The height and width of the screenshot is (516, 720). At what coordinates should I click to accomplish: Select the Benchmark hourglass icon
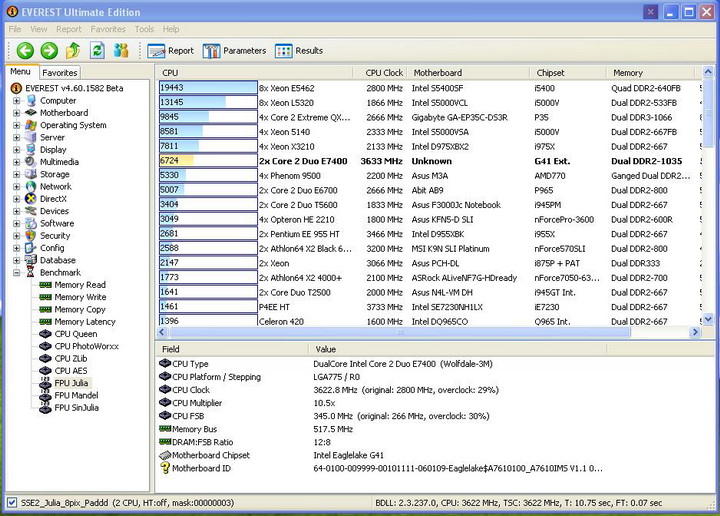coord(31,272)
